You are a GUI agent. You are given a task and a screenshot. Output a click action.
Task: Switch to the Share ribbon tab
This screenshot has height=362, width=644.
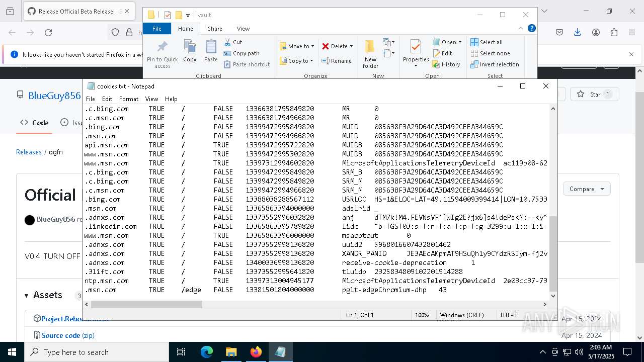tap(215, 29)
